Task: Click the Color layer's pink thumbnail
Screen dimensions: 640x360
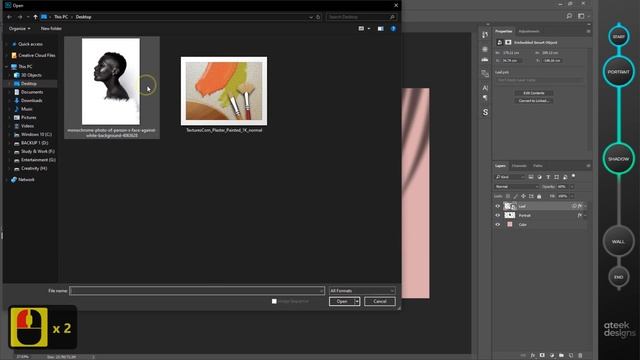Action: pyautogui.click(x=510, y=224)
